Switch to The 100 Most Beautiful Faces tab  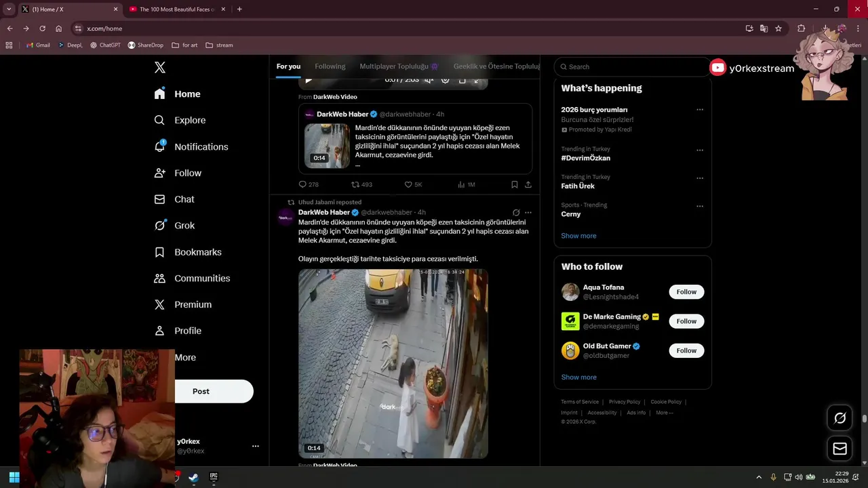pos(176,9)
